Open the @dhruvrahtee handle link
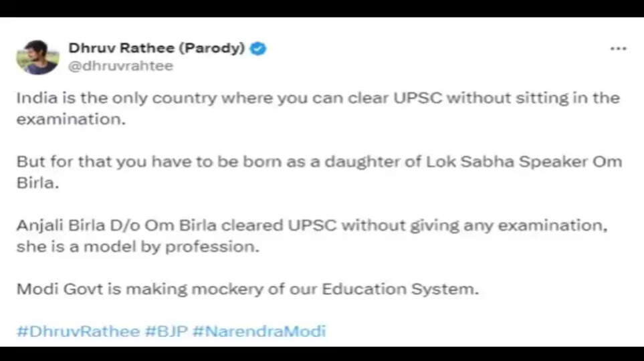The width and height of the screenshot is (644, 361). (x=121, y=66)
